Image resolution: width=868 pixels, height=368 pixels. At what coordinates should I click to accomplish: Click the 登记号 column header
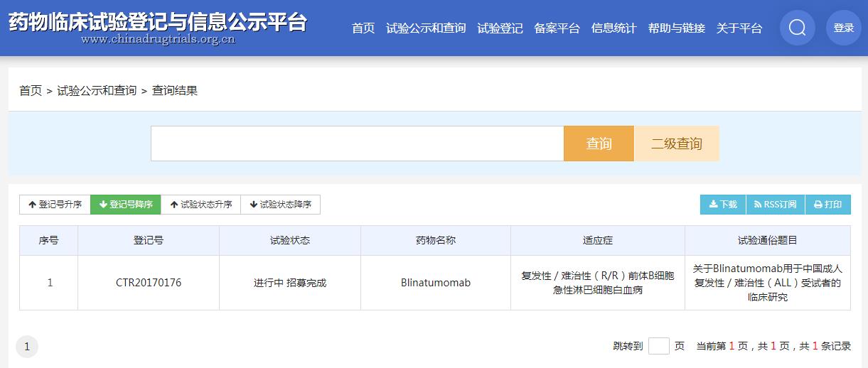[149, 240]
